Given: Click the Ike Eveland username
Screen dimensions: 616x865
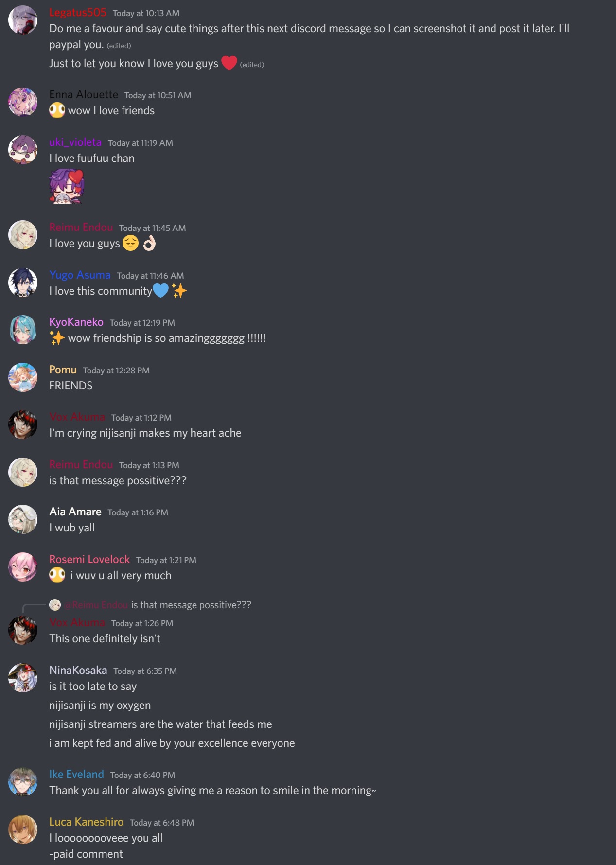Looking at the screenshot, I should (x=76, y=774).
